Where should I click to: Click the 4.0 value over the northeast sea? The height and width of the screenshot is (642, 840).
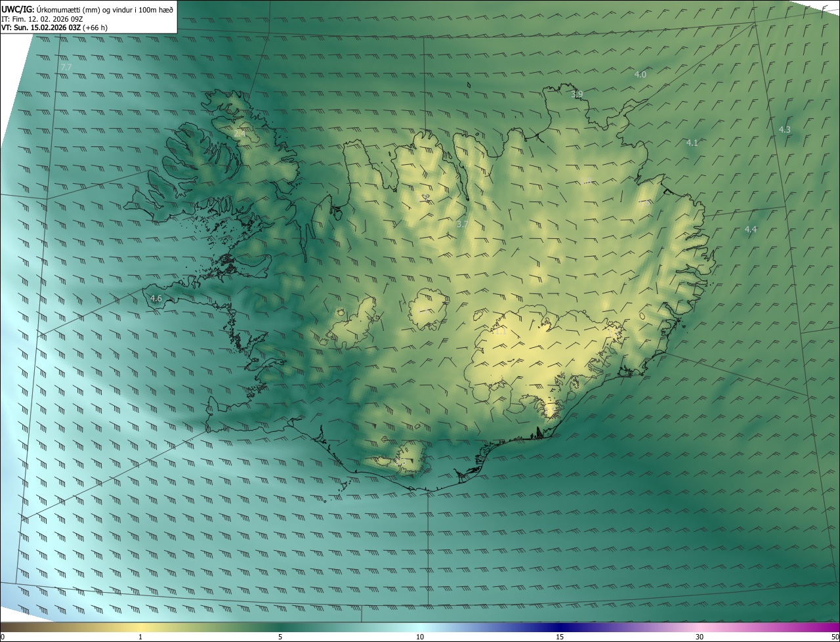[640, 75]
